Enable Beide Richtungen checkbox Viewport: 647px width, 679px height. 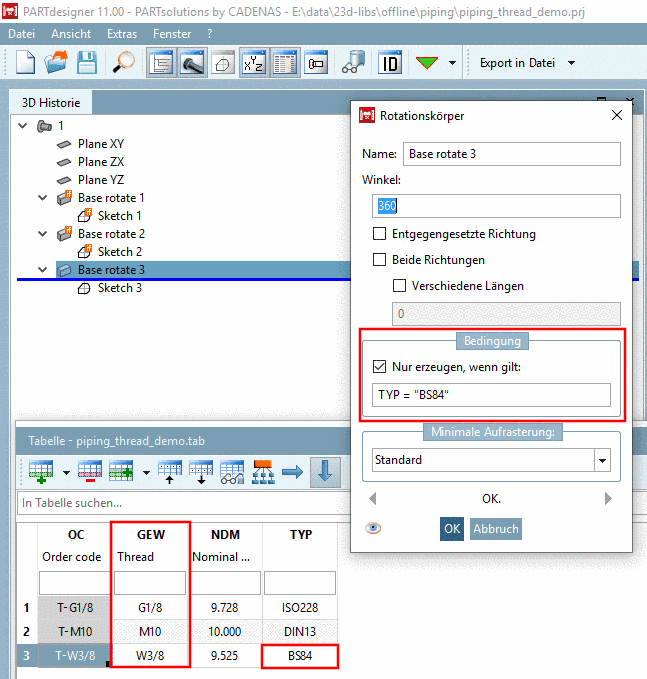coord(379,260)
